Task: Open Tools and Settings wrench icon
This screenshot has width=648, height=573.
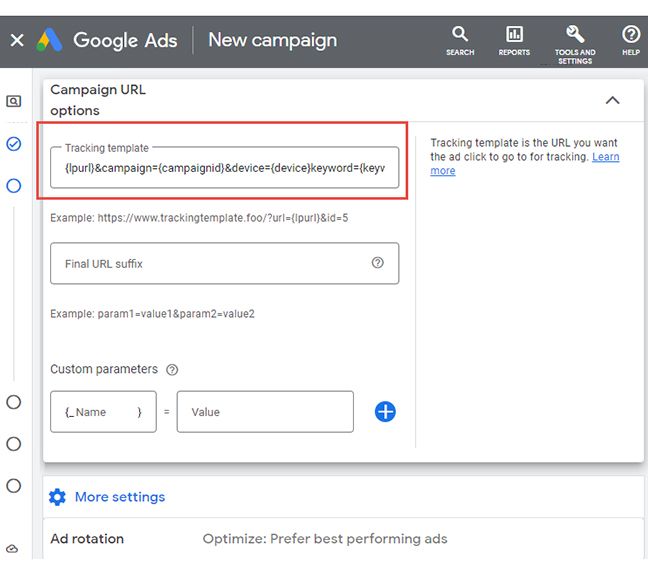Action: point(574,41)
